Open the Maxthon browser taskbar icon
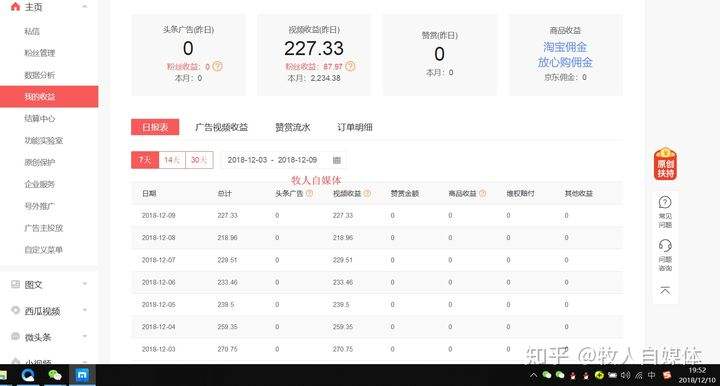The height and width of the screenshot is (386, 720). 82,375
